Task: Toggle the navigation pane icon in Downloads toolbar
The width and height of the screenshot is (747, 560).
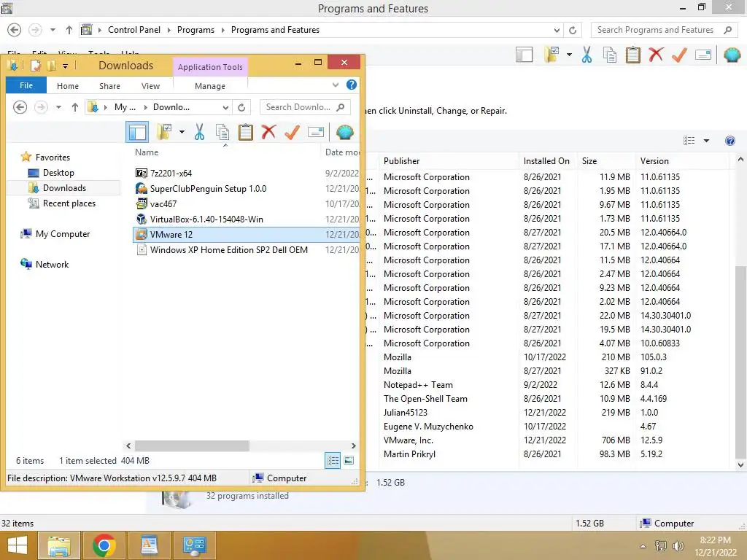Action: [137, 132]
